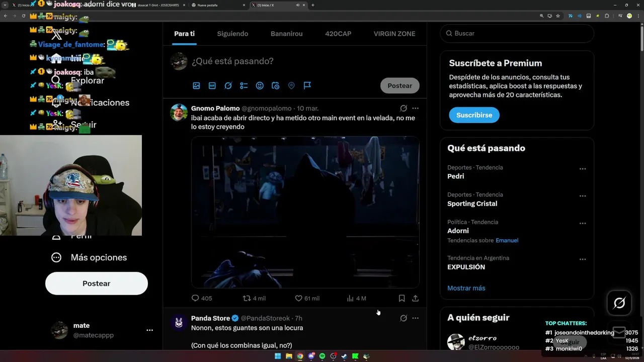Screen dimensions: 644x362
Task: Reply to Gnomo Palomo's post
Action: point(202,298)
